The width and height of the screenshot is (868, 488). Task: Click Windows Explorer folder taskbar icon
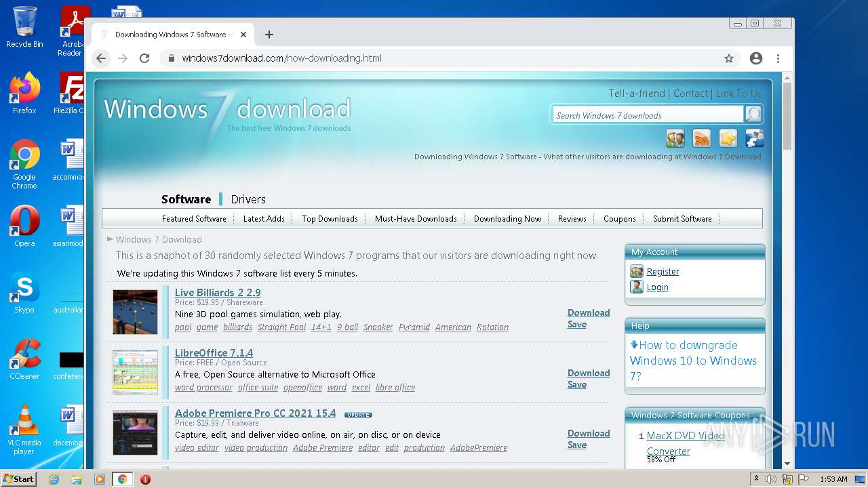click(77, 479)
